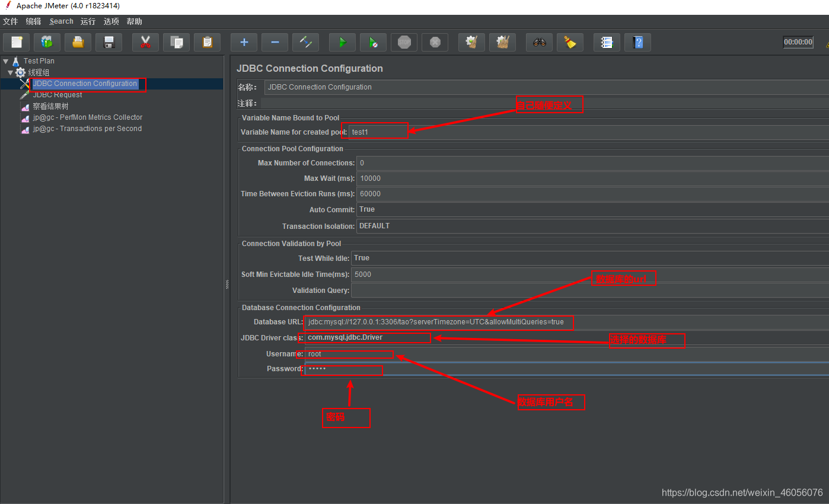Clear all results with double broom icon
The image size is (829, 504).
coord(502,42)
